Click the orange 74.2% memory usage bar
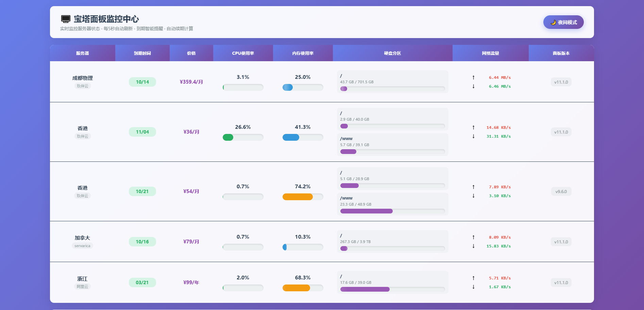 tap(298, 197)
